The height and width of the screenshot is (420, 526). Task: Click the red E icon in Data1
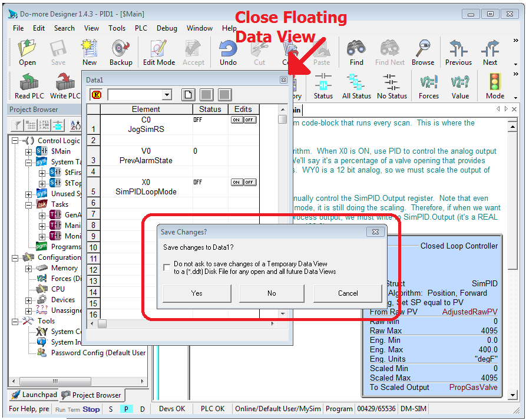[x=96, y=95]
